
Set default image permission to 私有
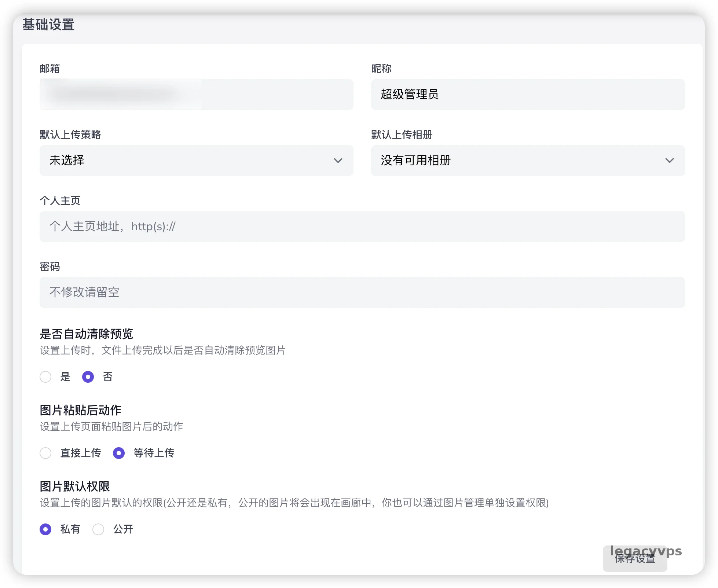pyautogui.click(x=45, y=529)
